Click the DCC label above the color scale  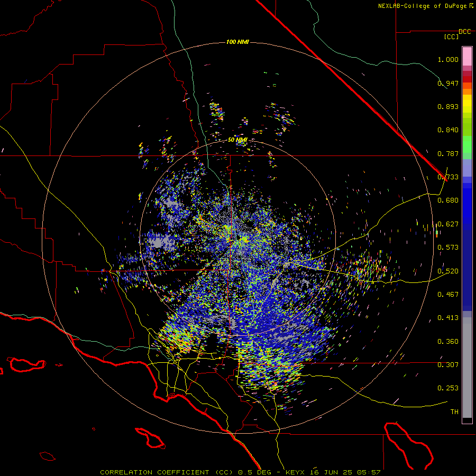pos(465,32)
